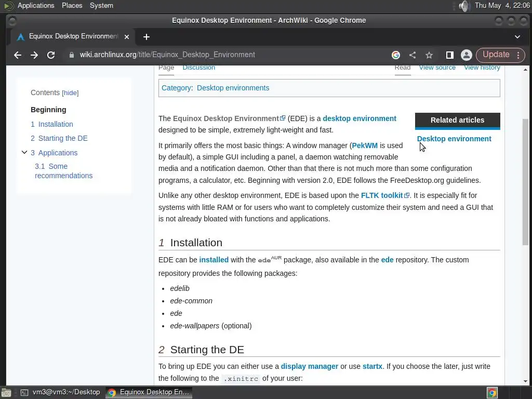Click the 'ede-wallpapers' list item
532x399 pixels.
(x=195, y=326)
